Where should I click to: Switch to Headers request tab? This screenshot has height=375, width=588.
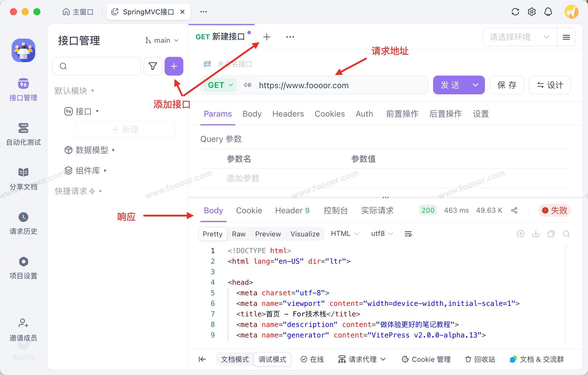click(x=288, y=114)
